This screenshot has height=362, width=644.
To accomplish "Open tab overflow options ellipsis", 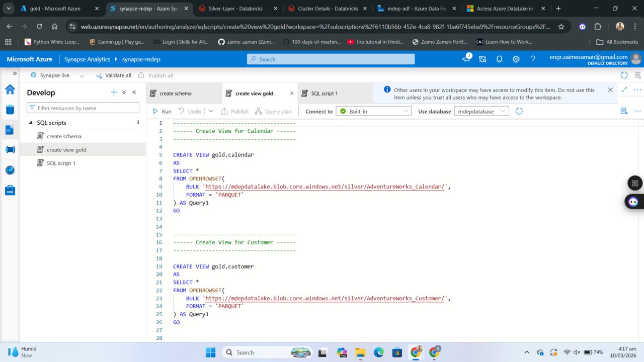I will coord(638,89).
